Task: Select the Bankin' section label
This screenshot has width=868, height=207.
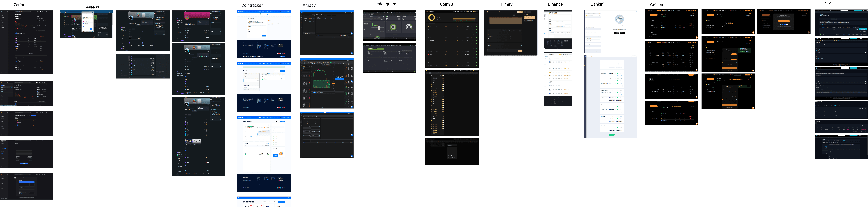Action: coord(597,4)
